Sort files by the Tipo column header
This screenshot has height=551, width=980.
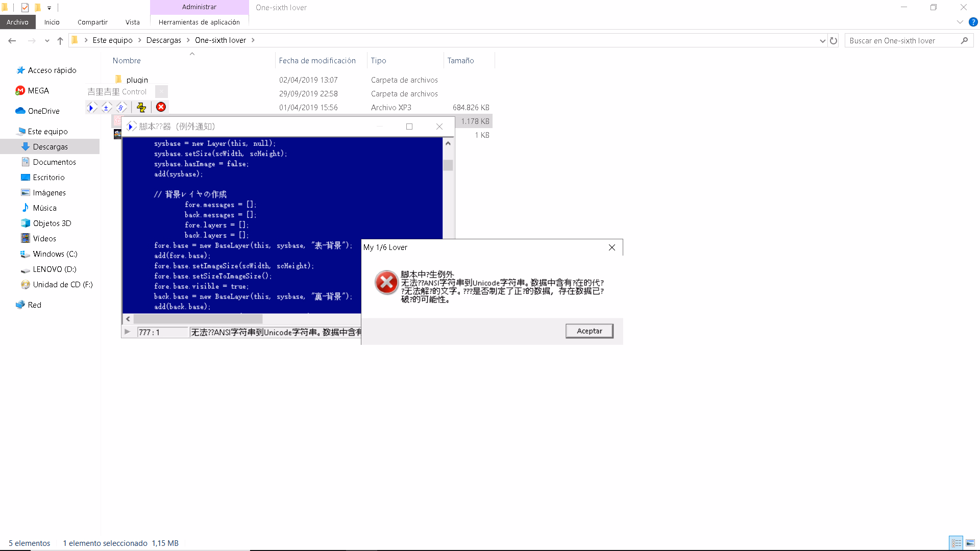[x=379, y=60]
